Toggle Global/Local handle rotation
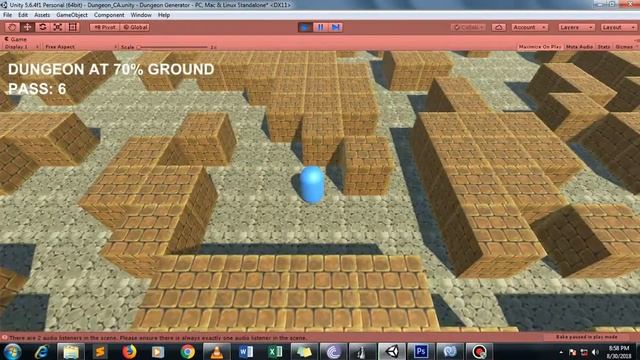640x360 pixels. pyautogui.click(x=135, y=27)
